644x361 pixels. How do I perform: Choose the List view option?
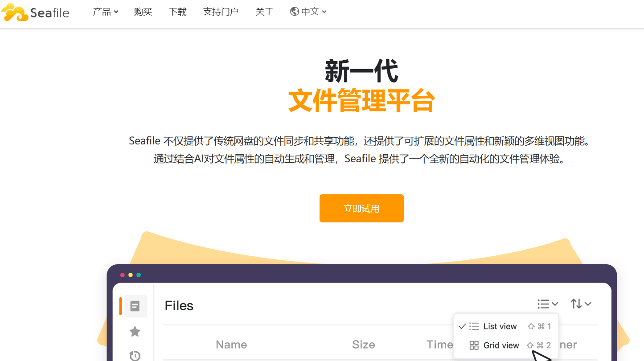(x=506, y=326)
